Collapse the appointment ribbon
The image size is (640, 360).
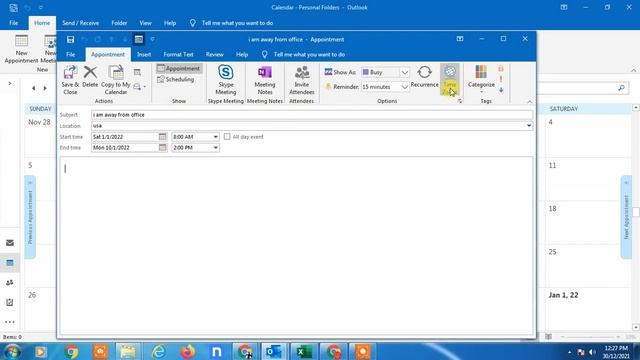click(x=530, y=101)
